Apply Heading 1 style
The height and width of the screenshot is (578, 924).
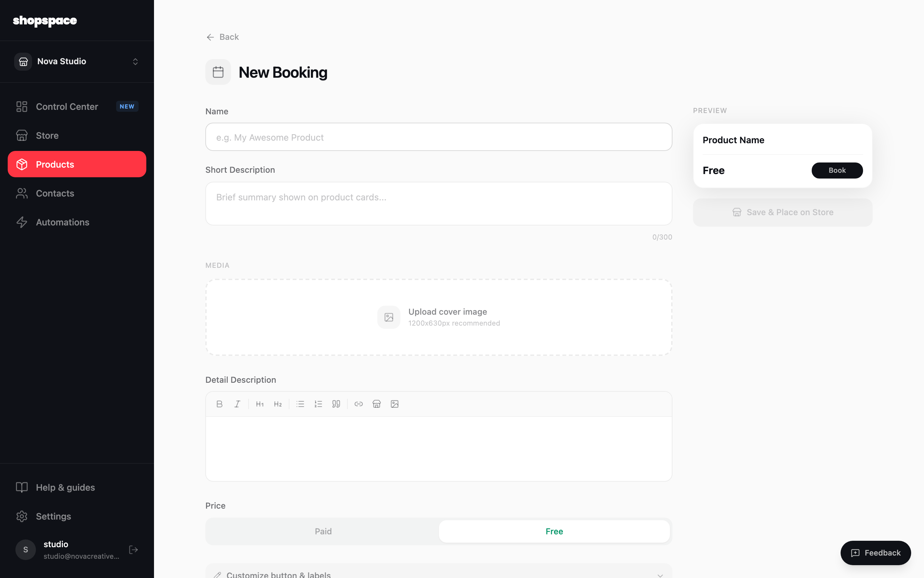pos(260,404)
